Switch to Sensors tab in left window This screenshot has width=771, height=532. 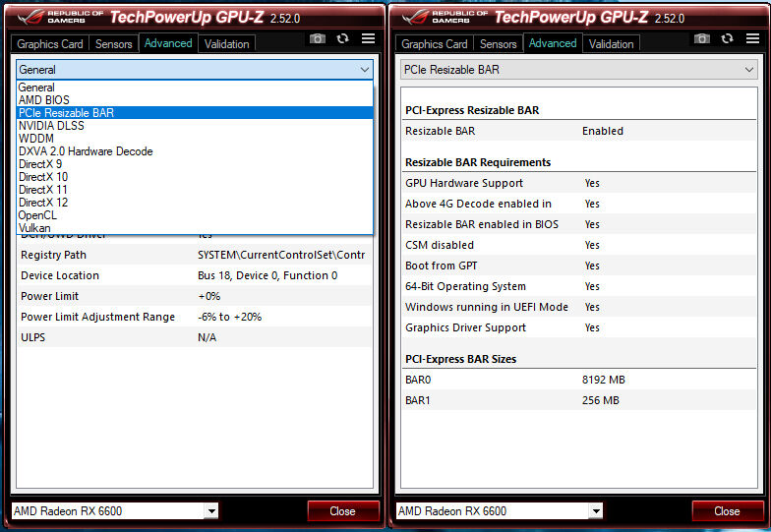pos(114,43)
